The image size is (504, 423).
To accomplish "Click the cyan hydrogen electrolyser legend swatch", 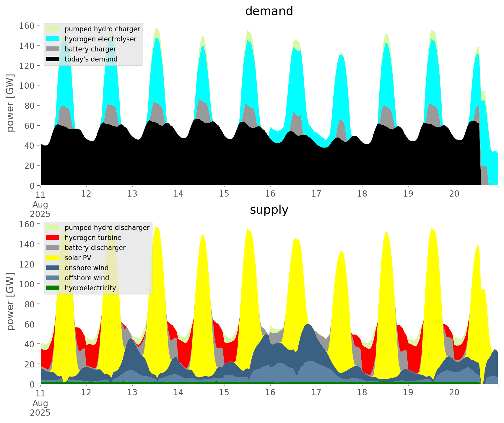I will (x=53, y=39).
